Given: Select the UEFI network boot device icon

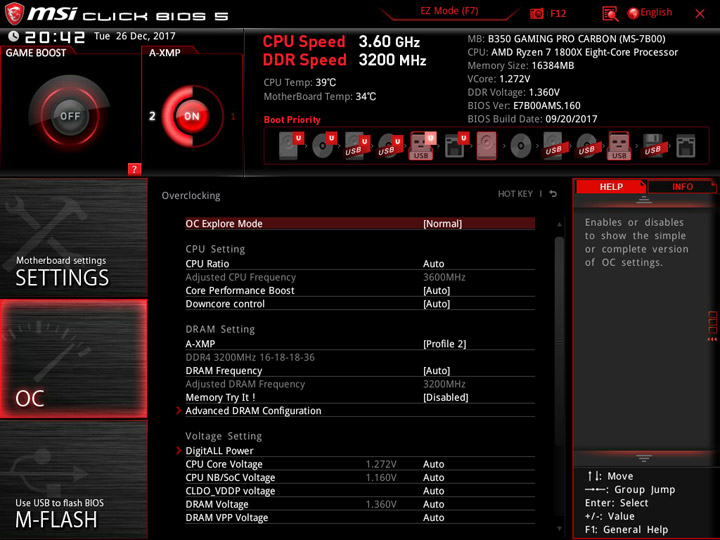Looking at the screenshot, I should 456,146.
